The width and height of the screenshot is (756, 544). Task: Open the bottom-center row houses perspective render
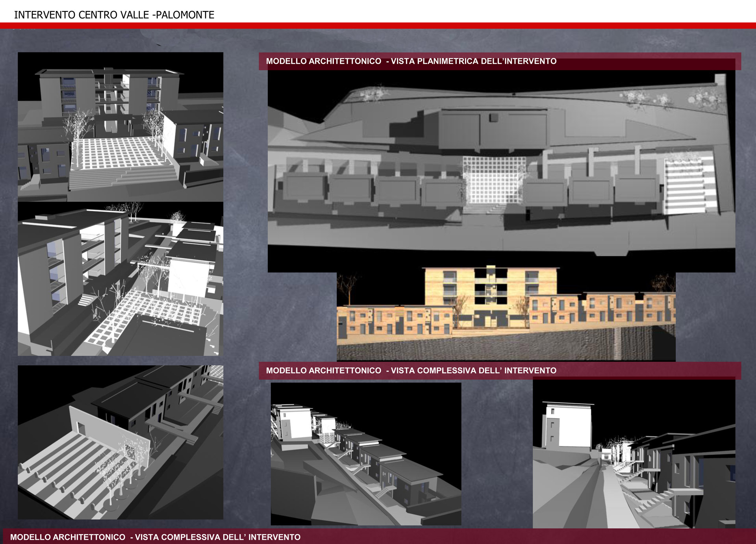click(x=366, y=454)
